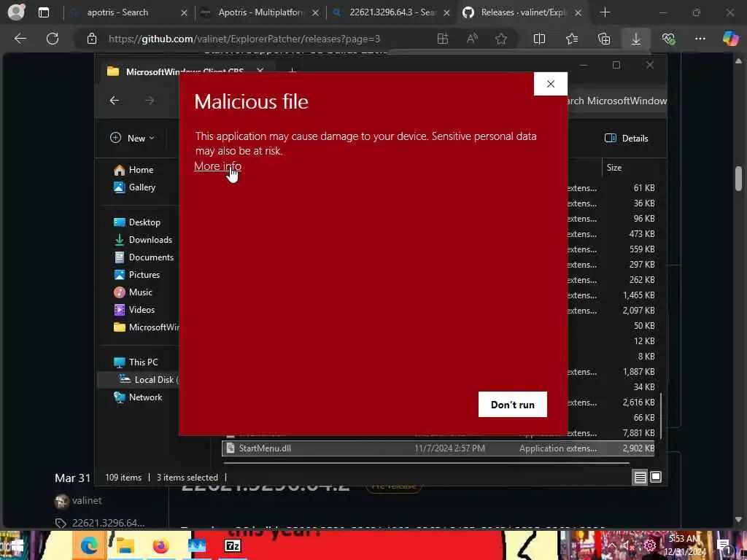This screenshot has height=560, width=747.
Task: Open the tab actions menu icon
Action: [x=44, y=12]
